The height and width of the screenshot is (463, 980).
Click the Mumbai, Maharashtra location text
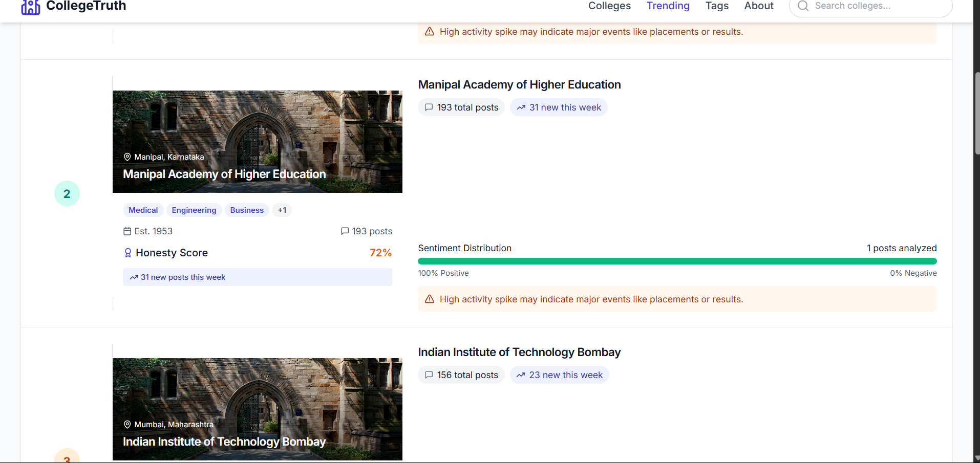174,425
